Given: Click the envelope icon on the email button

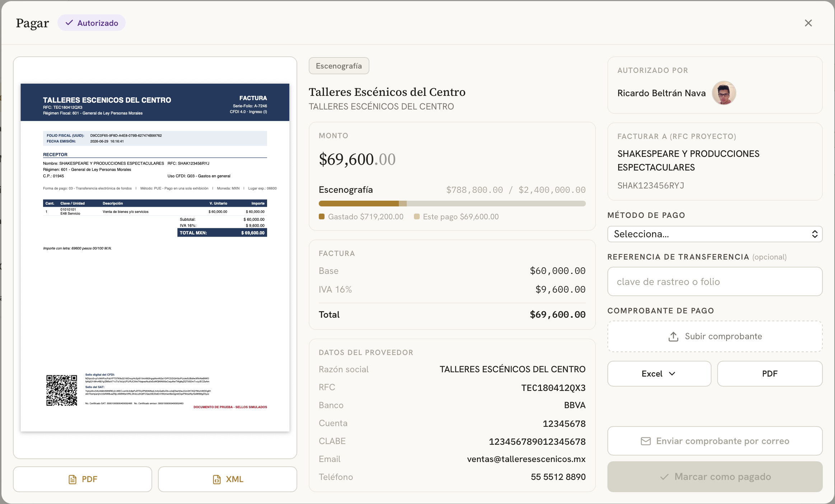Looking at the screenshot, I should click(646, 441).
